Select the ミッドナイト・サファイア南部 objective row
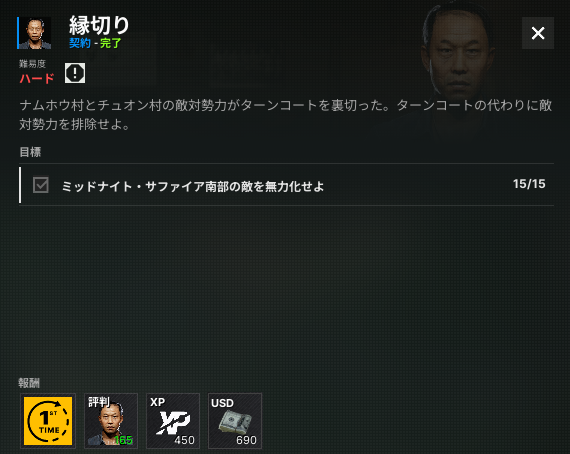570x454 pixels. (x=286, y=185)
